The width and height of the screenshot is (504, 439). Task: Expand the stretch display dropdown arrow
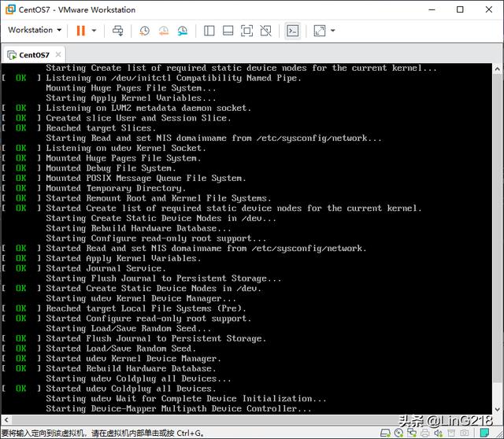[333, 31]
